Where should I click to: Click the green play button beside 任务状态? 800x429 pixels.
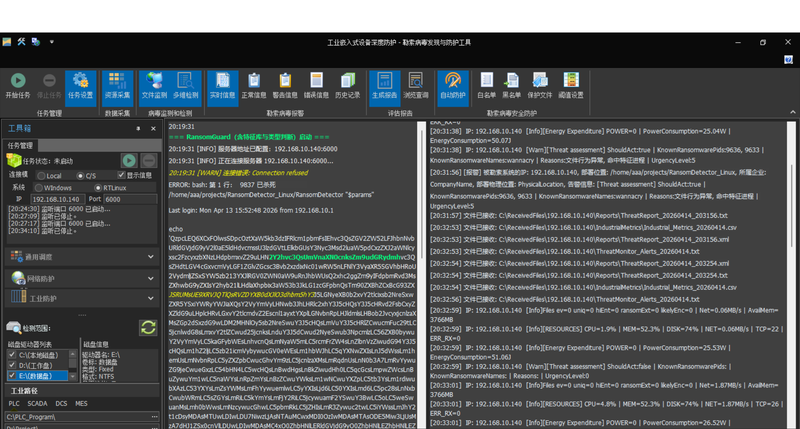(129, 161)
